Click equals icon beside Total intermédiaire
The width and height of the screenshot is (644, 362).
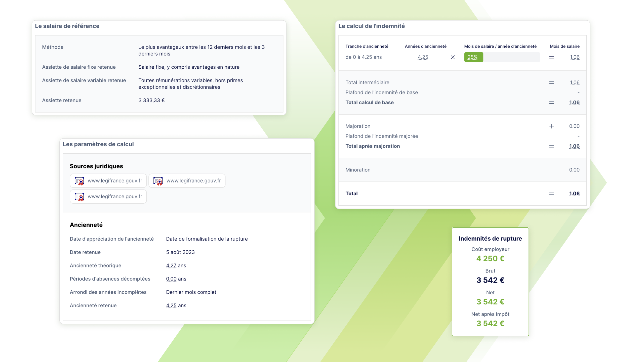click(x=551, y=83)
